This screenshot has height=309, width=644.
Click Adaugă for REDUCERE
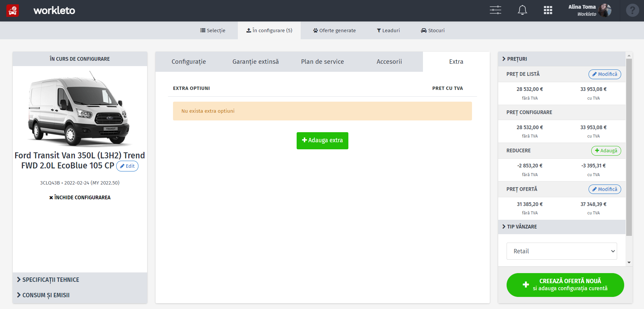tap(606, 151)
